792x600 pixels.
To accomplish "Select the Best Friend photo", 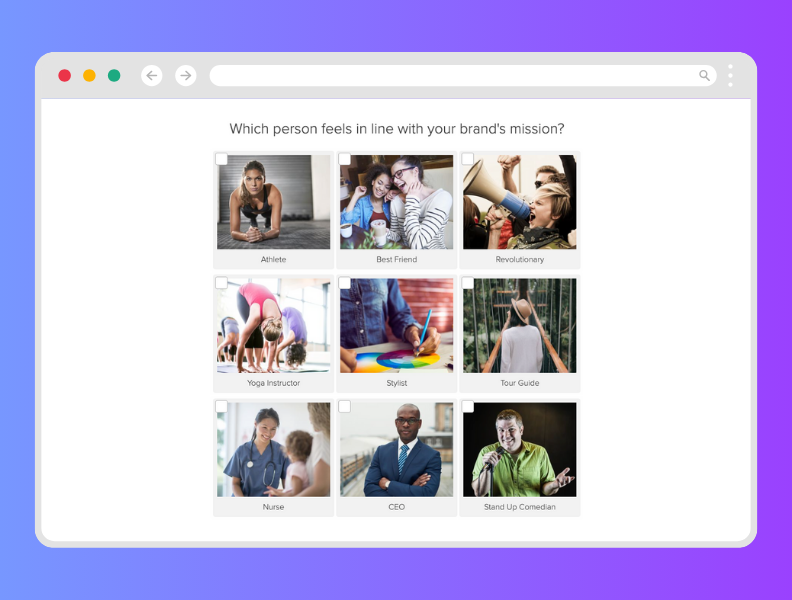I will [x=397, y=202].
